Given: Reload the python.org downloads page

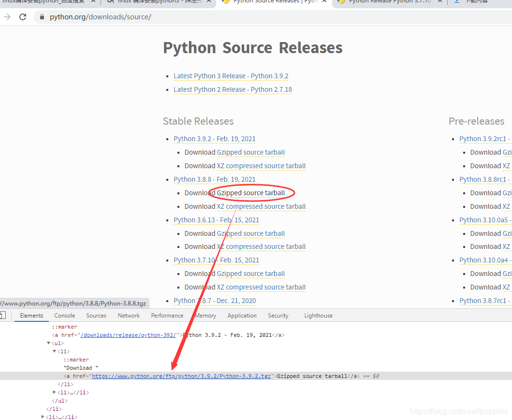Looking at the screenshot, I should [23, 16].
